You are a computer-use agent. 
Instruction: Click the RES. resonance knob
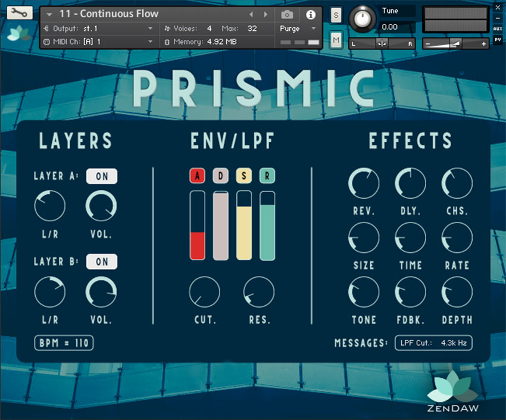(x=259, y=292)
